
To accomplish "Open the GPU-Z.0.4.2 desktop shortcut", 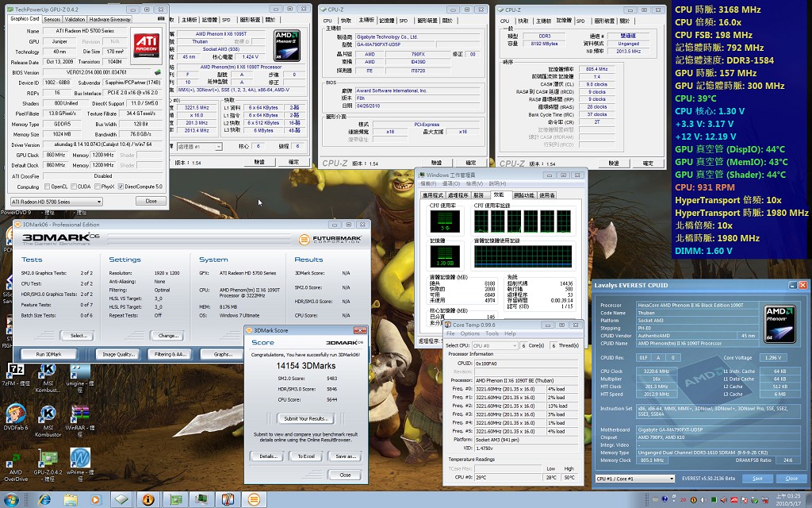I will click(x=48, y=465).
